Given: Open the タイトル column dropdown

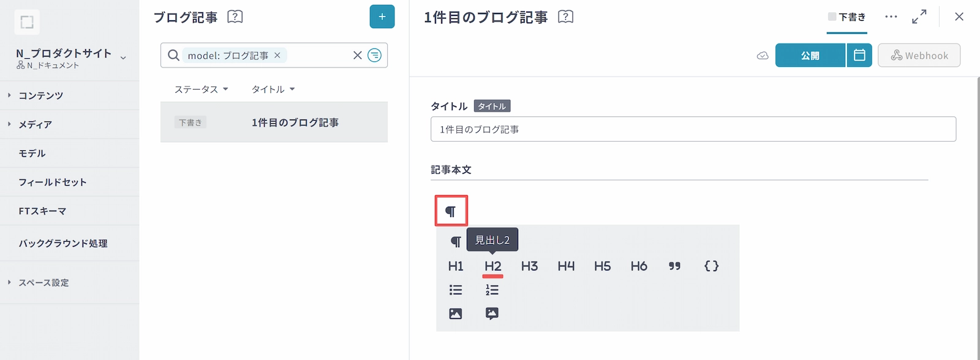Looking at the screenshot, I should (273, 90).
